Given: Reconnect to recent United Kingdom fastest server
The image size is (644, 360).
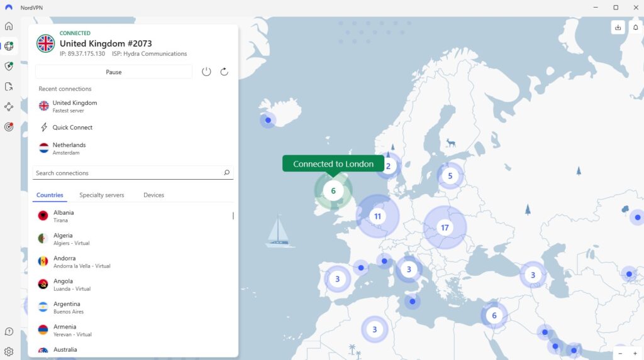Looking at the screenshot, I should 133,106.
